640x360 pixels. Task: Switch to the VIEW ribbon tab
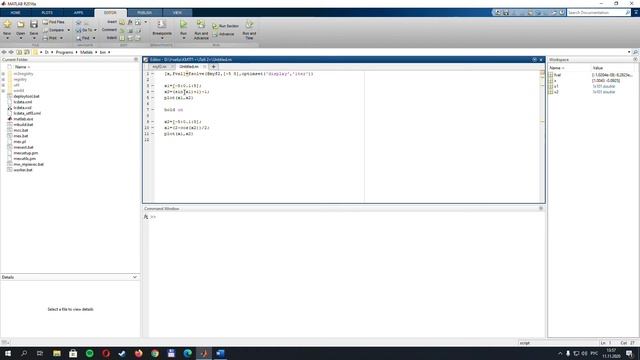177,13
